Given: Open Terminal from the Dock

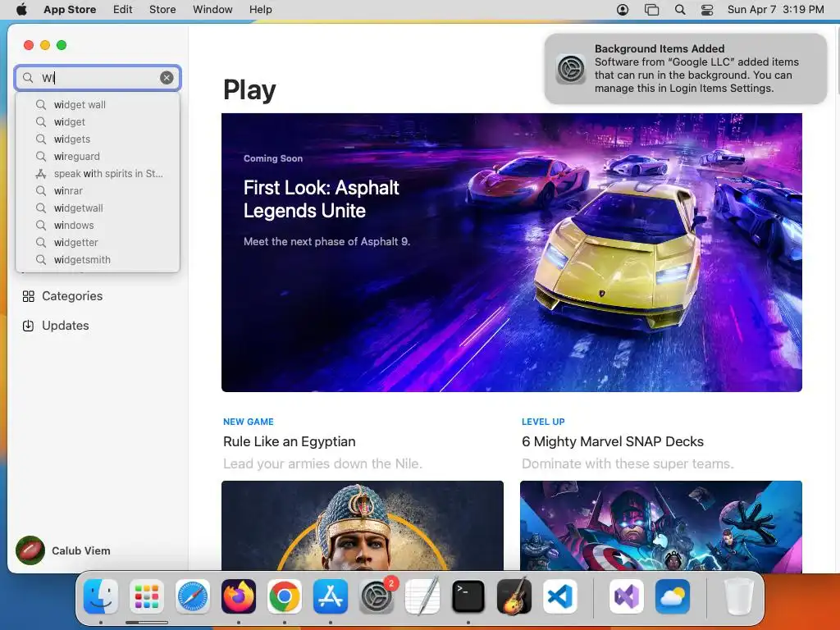Looking at the screenshot, I should pos(468,596).
